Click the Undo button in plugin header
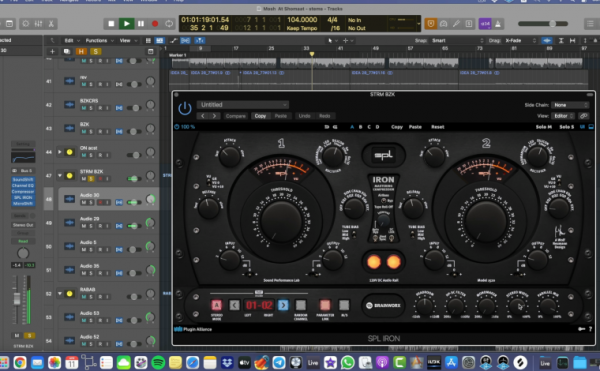 coord(305,116)
